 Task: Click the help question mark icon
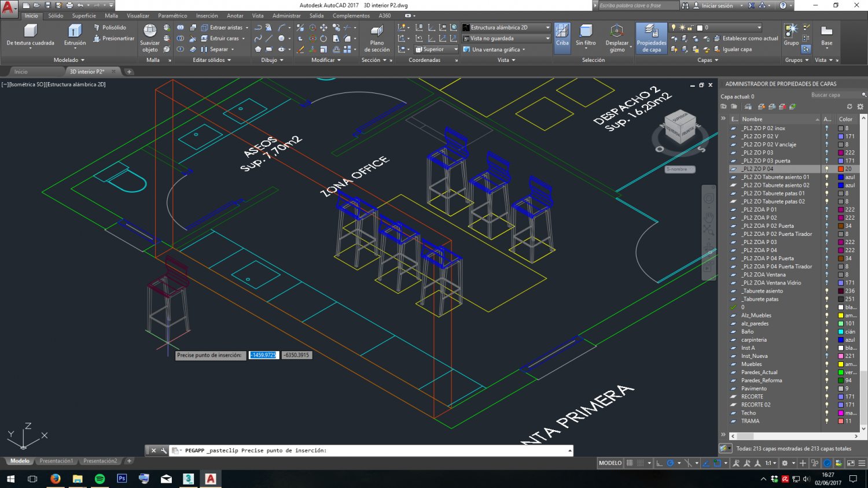click(783, 5)
